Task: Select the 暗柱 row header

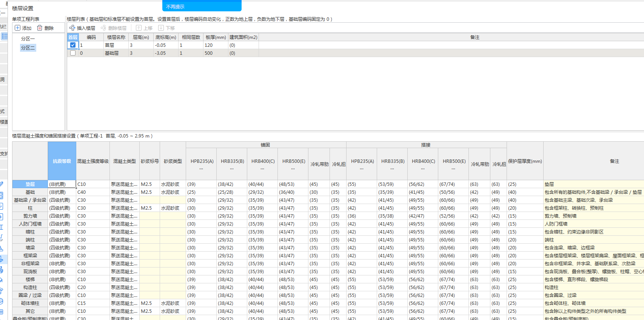Action: tap(30, 232)
